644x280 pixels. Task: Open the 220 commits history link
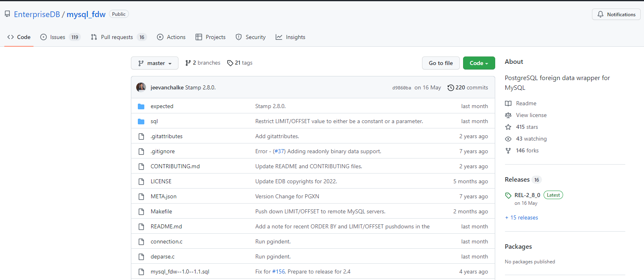pos(468,88)
